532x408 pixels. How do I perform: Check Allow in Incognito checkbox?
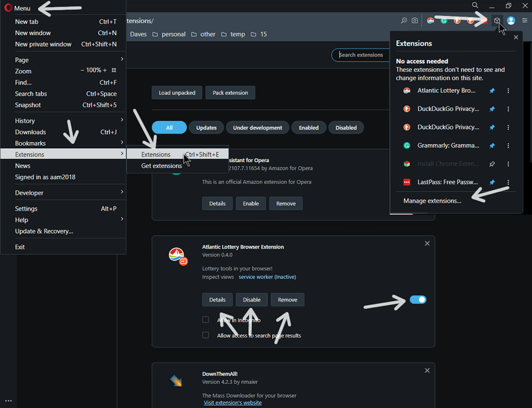[205, 320]
